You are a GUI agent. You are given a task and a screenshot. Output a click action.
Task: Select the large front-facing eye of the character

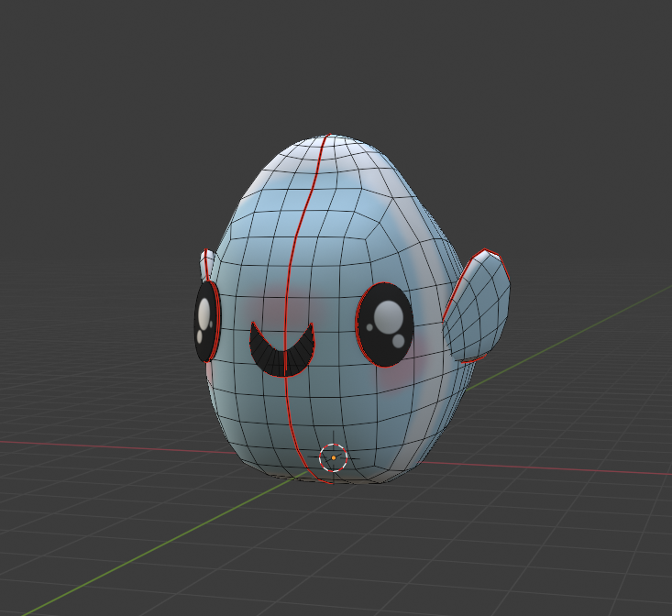pyautogui.click(x=384, y=324)
